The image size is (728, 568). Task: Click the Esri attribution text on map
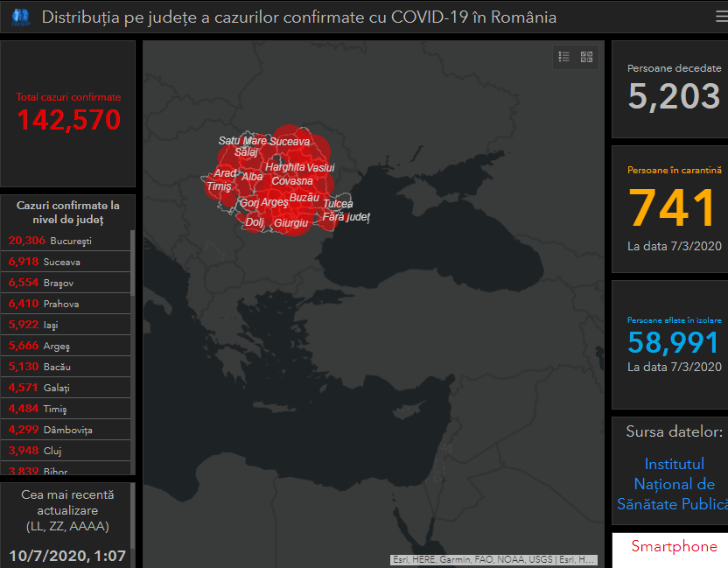pos(493,559)
